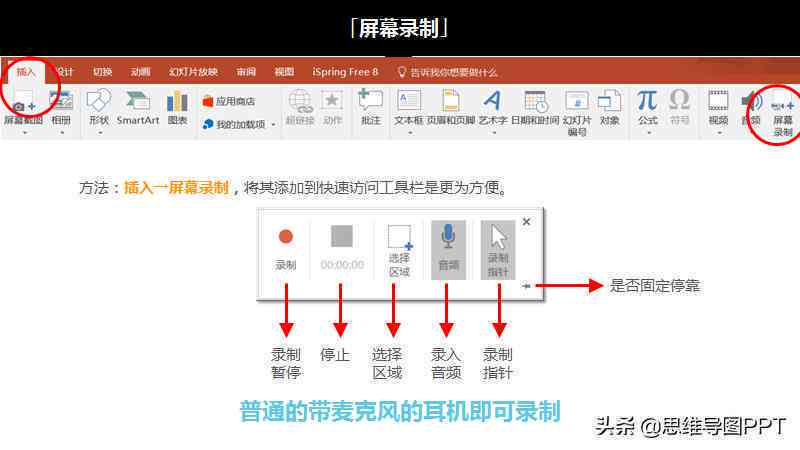
Task: Open the iSpring Free 8 tab
Action: coord(345,72)
